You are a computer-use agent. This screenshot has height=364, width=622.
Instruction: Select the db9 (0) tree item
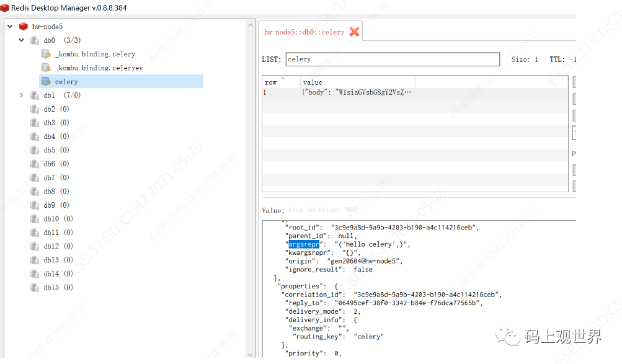(x=56, y=205)
